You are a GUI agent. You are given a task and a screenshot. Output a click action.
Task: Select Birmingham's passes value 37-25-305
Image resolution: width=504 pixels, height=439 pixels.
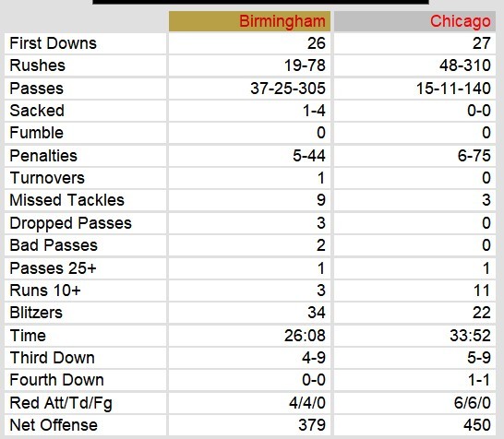coord(288,89)
